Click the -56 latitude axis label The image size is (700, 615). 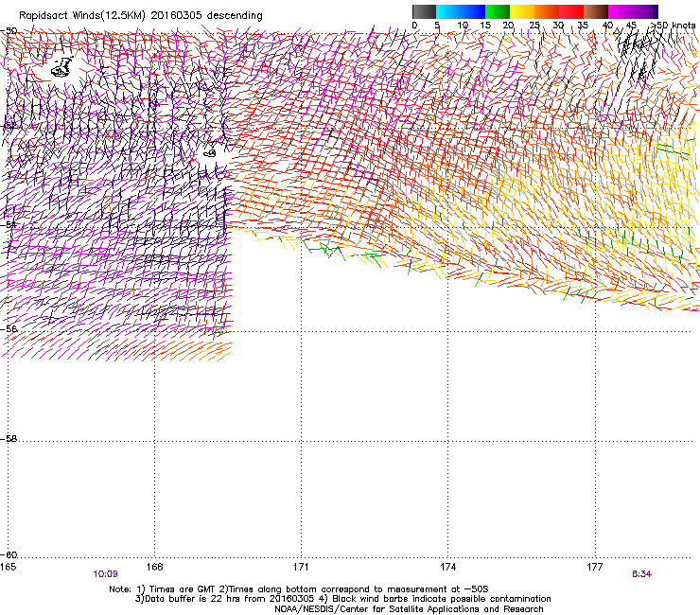click(9, 328)
